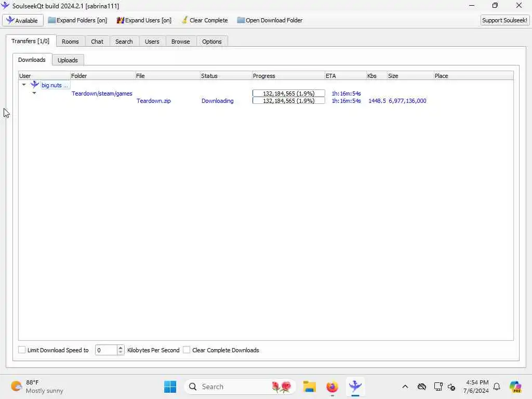Sort by the Status column header
Image resolution: width=532 pixels, height=399 pixels.
coord(226,76)
